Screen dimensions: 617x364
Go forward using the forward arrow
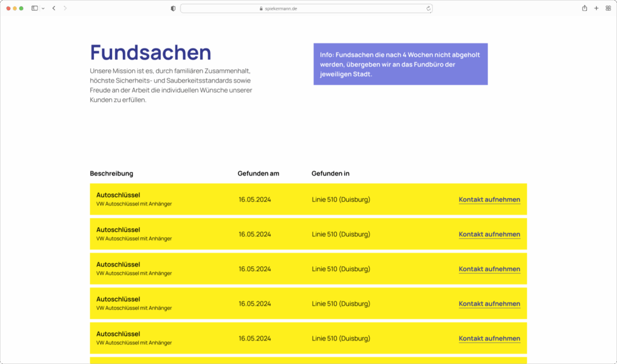64,8
